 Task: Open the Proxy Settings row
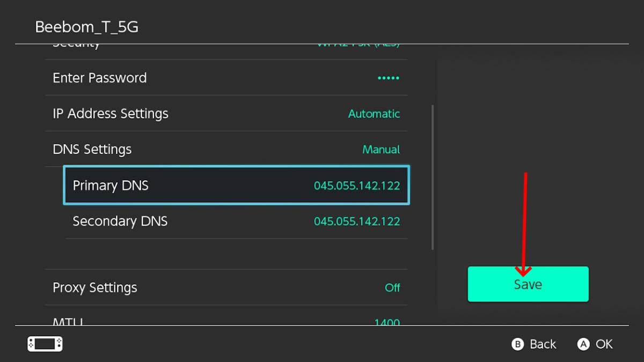(x=95, y=287)
